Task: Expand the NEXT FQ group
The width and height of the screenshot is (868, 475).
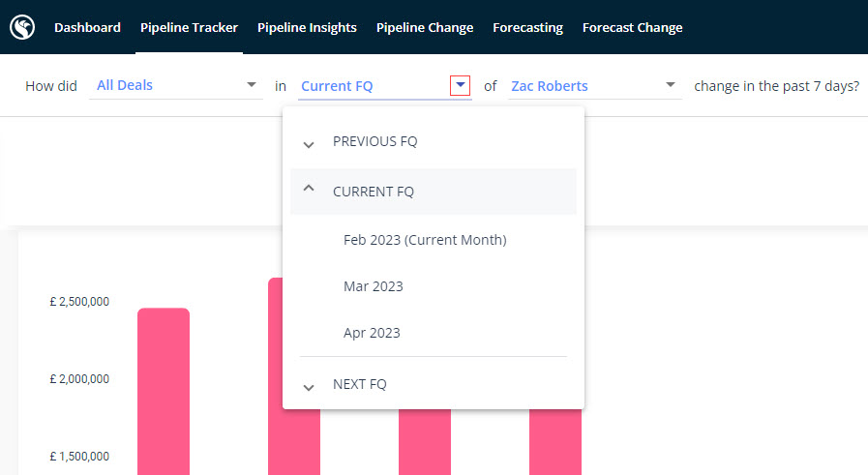Action: pos(360,384)
